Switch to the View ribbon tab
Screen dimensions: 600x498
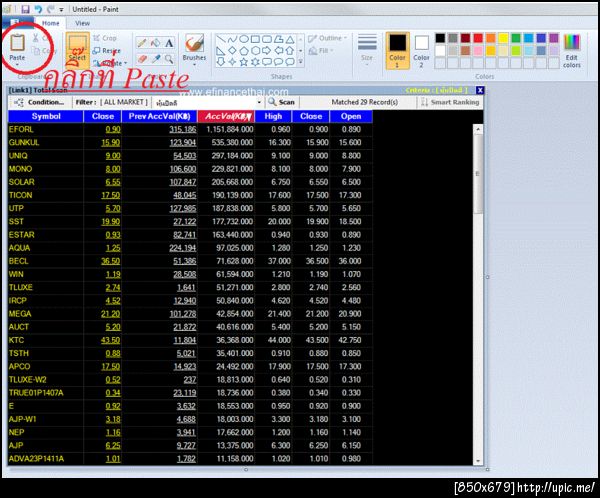pos(82,23)
